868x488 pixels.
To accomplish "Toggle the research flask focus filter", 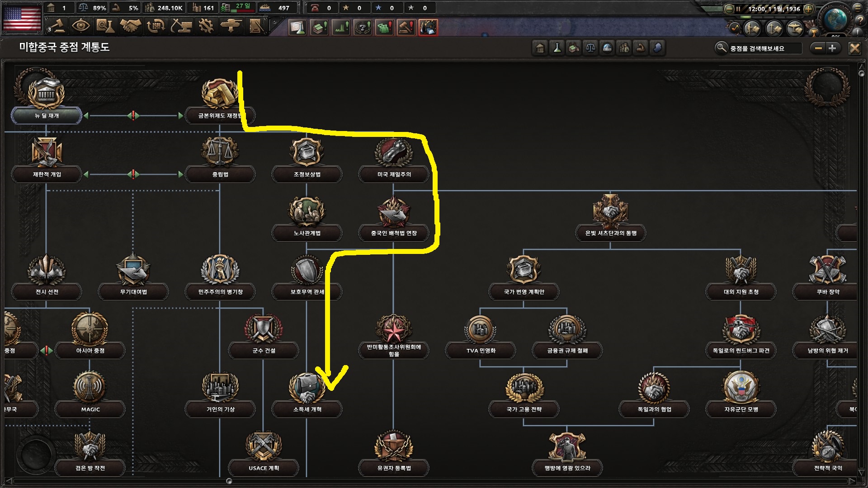I will [x=557, y=48].
